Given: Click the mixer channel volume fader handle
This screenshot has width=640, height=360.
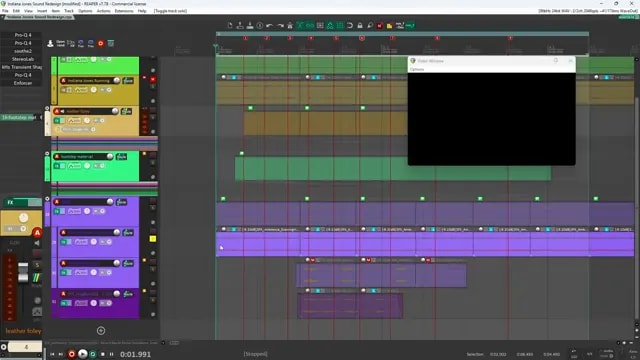Looking at the screenshot, I should click(23, 272).
